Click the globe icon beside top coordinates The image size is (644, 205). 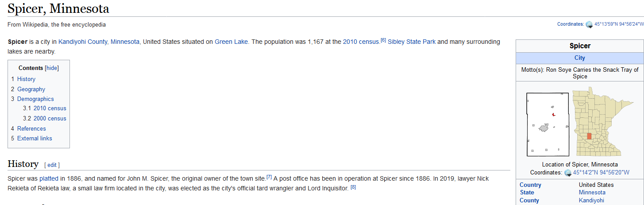(x=589, y=24)
